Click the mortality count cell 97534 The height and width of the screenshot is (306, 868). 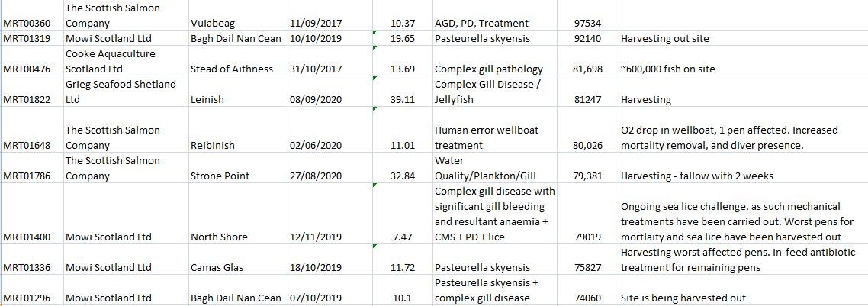pos(587,23)
